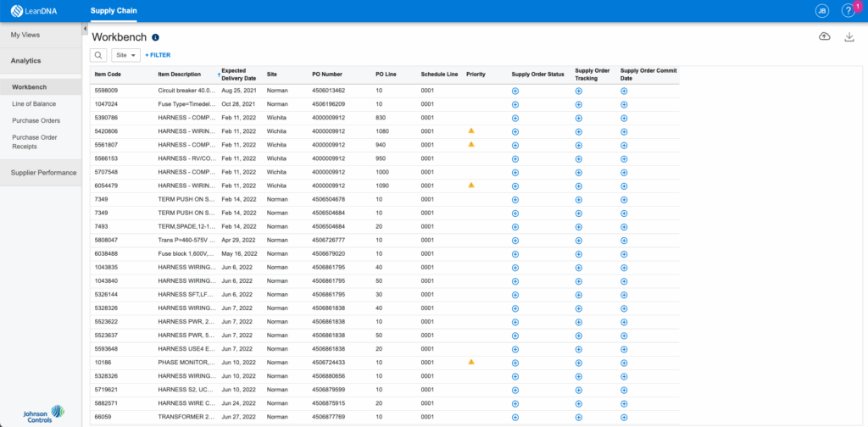Add Supply Order Status for item 5882571
The width and height of the screenshot is (868, 427).
(x=515, y=403)
